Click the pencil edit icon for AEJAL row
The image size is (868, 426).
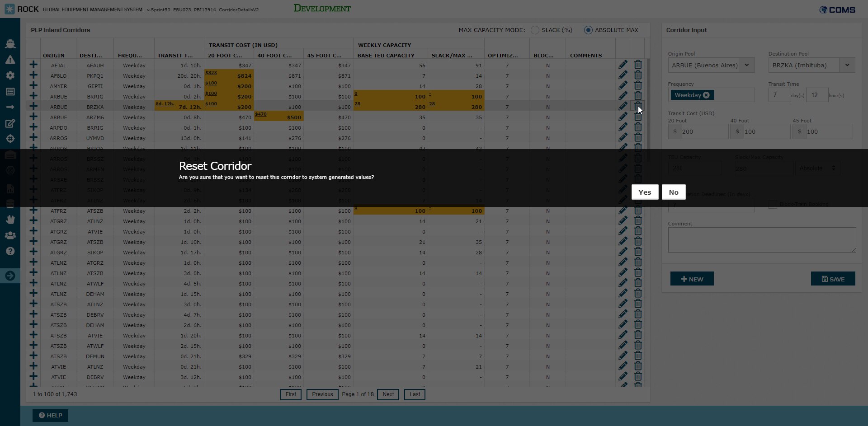point(623,65)
